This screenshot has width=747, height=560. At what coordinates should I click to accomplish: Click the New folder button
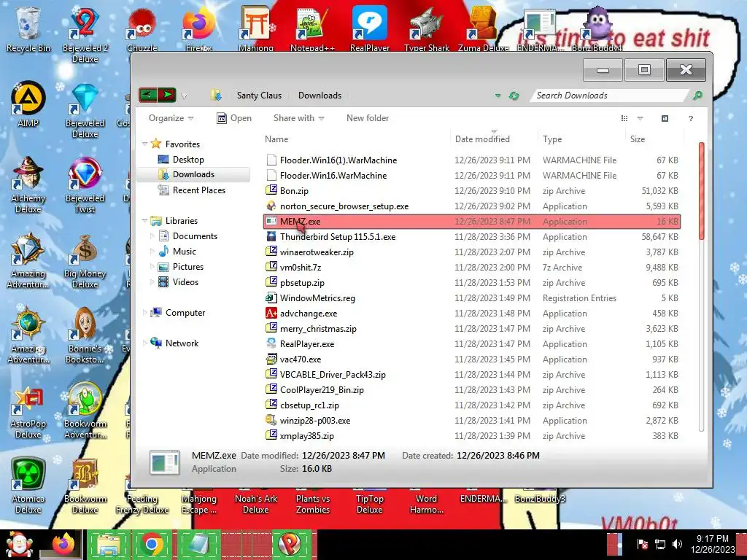coord(368,118)
